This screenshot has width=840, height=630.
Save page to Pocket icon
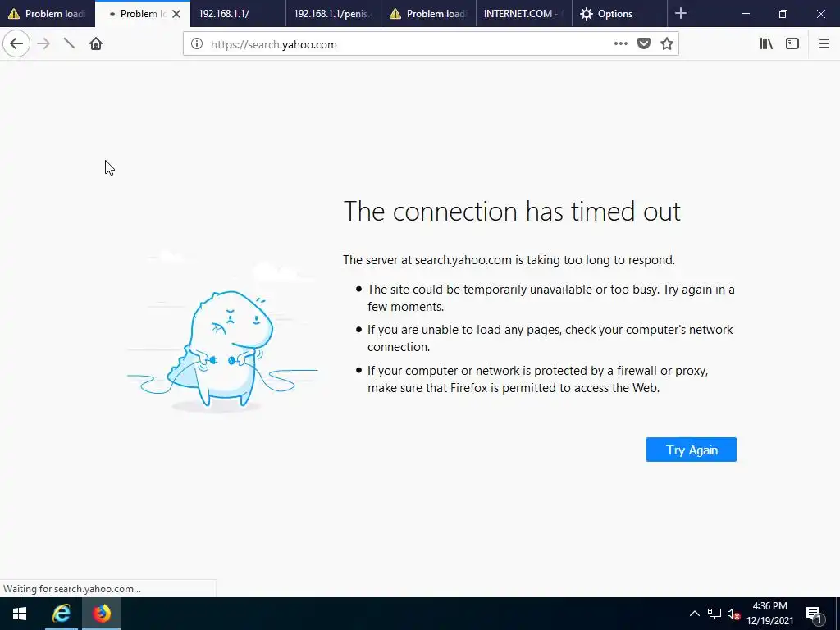tap(644, 44)
